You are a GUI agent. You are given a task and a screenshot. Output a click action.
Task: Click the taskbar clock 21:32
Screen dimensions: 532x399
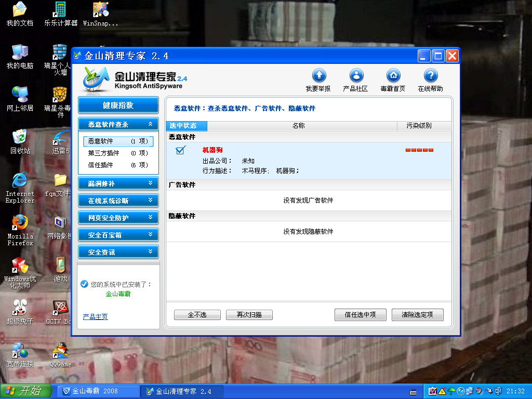pos(515,391)
